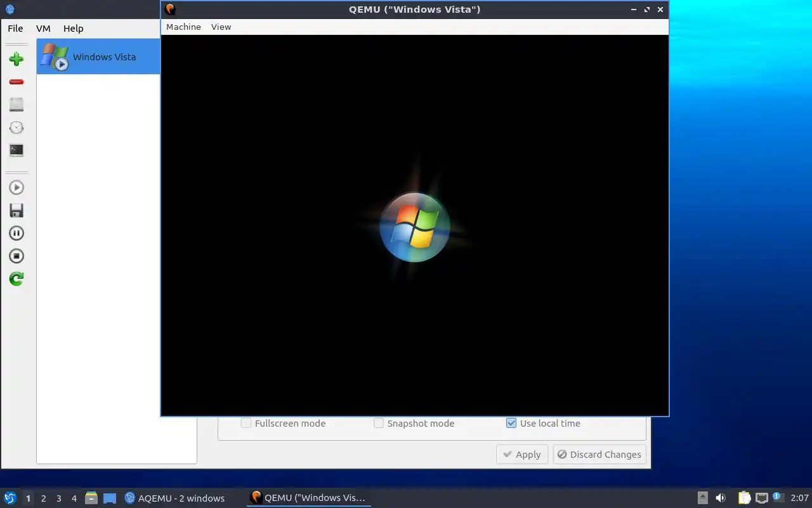Click the hard disk icon in AQEMU toolbar
This screenshot has height=508, width=812.
pos(16,105)
